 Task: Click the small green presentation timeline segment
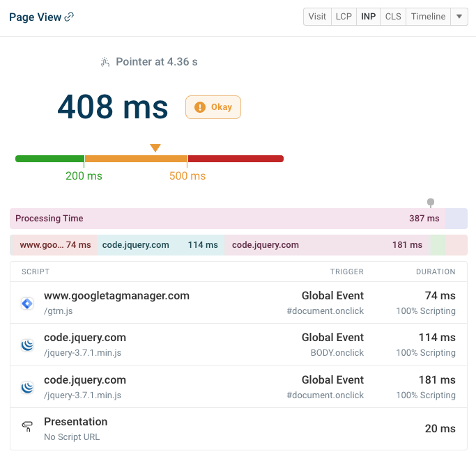[x=438, y=244]
